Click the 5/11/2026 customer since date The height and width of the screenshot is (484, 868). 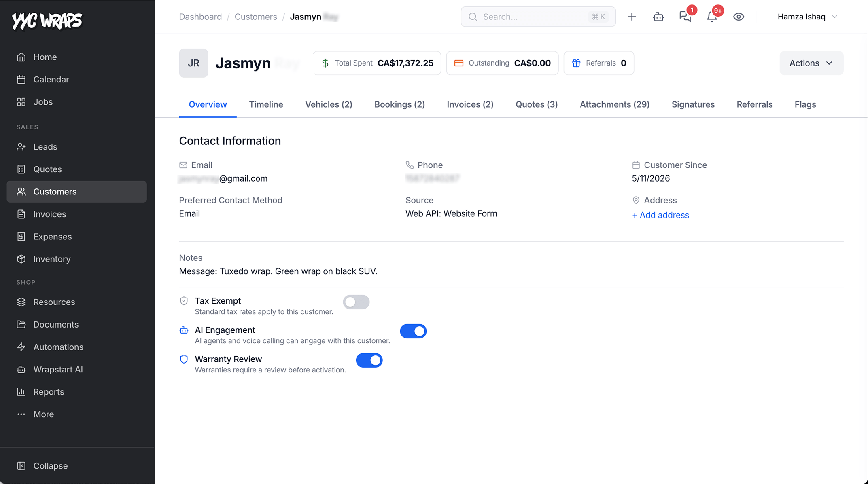click(651, 178)
